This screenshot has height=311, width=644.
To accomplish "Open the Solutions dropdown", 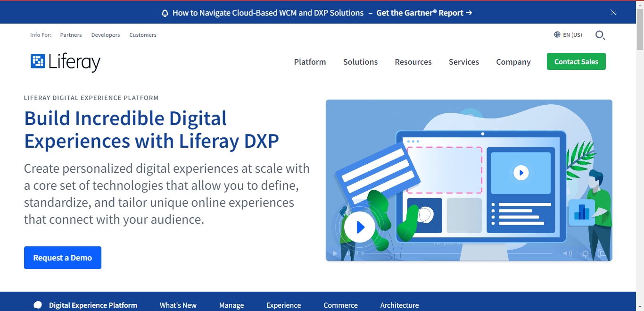I will click(360, 62).
